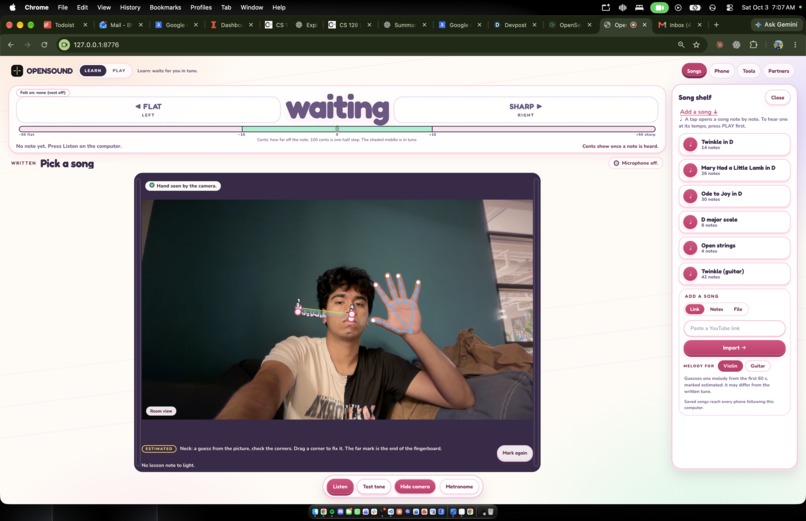Switch to PLAY mode

[x=119, y=70]
